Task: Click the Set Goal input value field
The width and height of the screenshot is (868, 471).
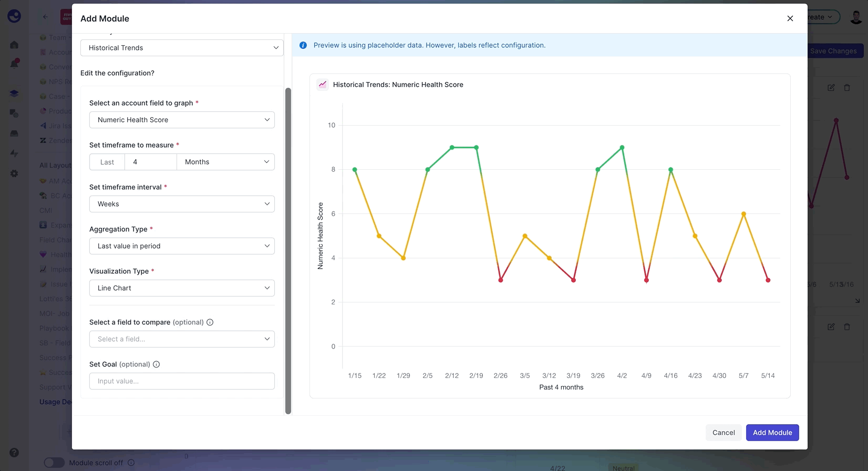Action: 182,381
